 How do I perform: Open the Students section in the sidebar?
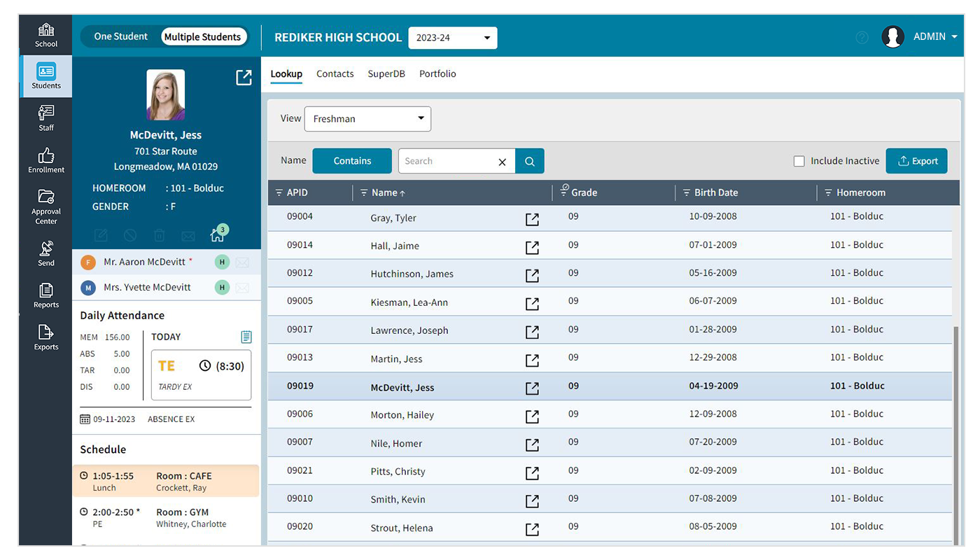pyautogui.click(x=45, y=76)
